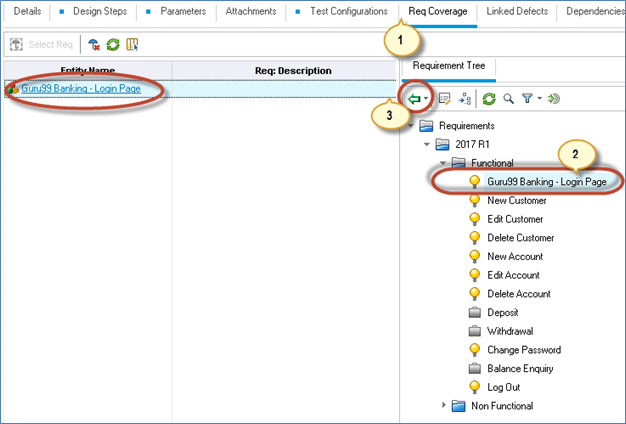Click the green Add to Coverage arrow
The width and height of the screenshot is (626, 424).
coord(415,99)
